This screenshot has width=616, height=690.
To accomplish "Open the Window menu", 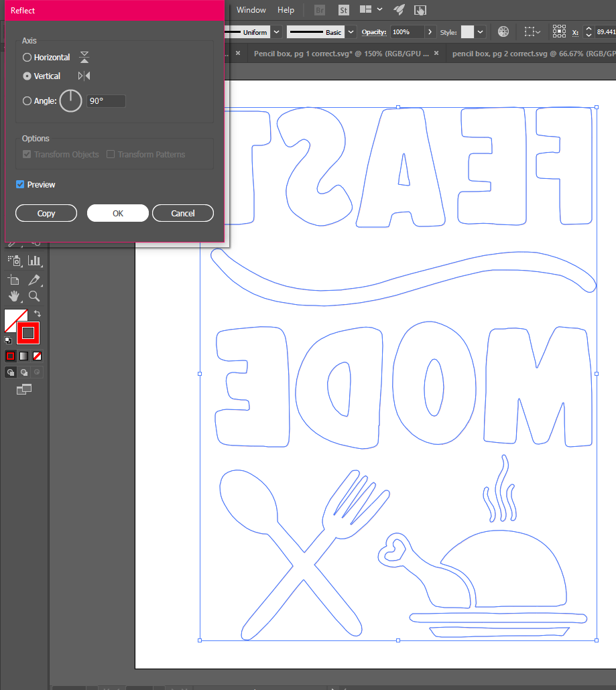I will (251, 10).
